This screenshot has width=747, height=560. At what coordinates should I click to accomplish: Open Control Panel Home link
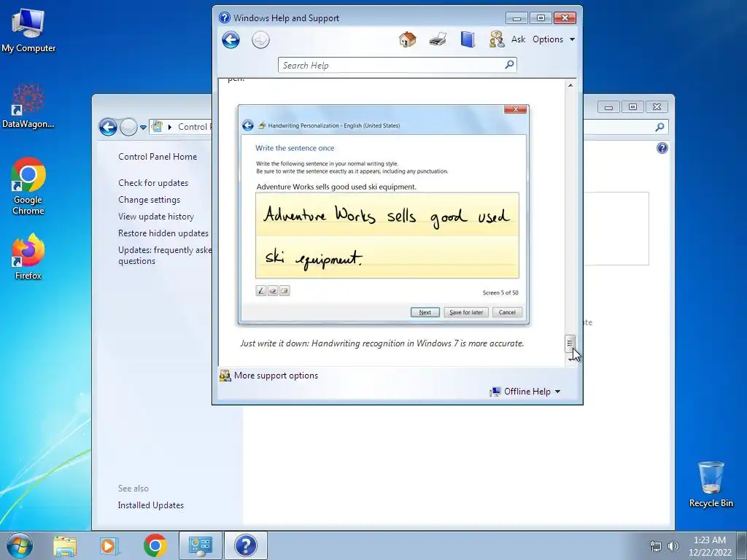click(x=158, y=157)
